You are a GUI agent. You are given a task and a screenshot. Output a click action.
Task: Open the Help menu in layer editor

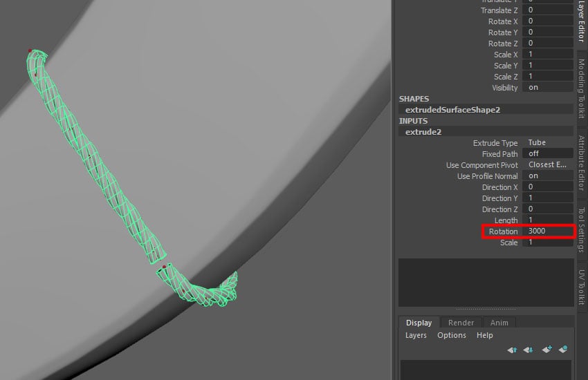(484, 336)
